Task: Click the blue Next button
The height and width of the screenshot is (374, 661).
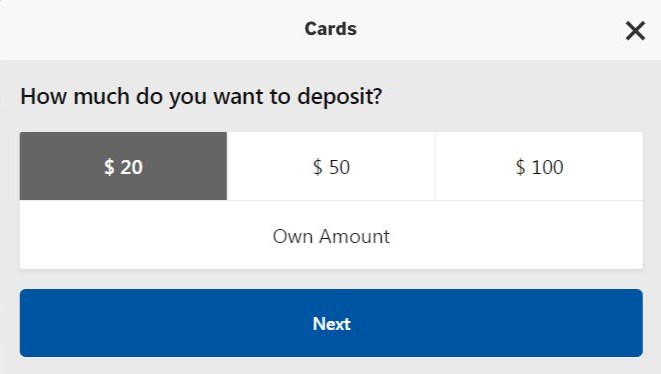Action: point(331,323)
